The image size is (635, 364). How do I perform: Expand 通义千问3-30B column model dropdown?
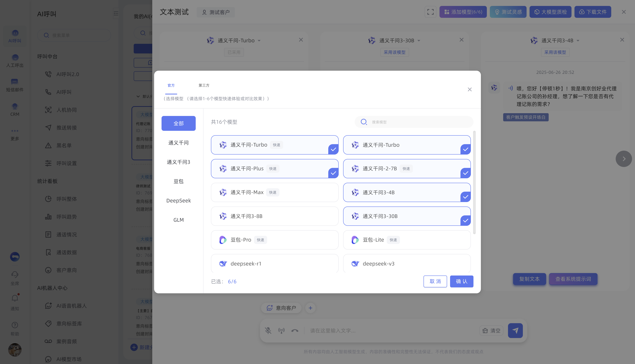click(x=419, y=40)
